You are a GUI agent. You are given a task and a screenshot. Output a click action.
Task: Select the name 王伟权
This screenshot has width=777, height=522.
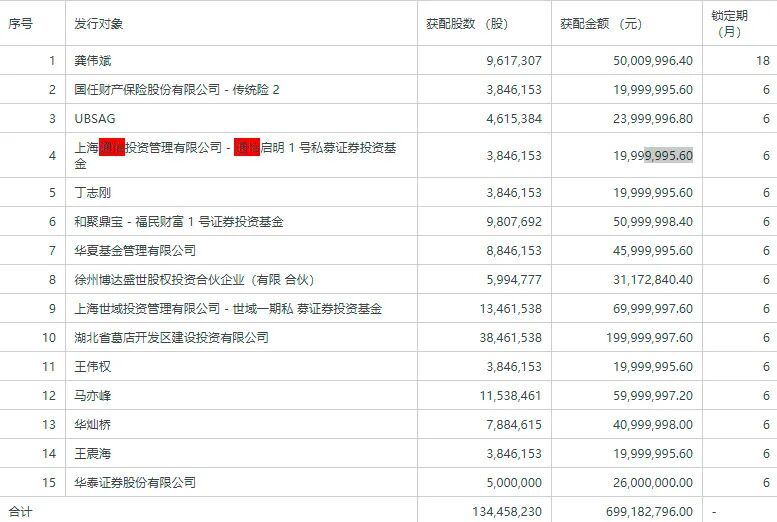pyautogui.click(x=93, y=366)
